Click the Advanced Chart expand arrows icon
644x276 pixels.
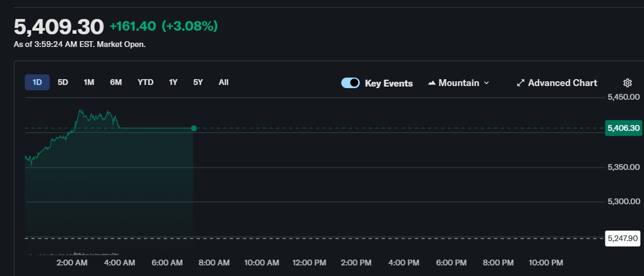pyautogui.click(x=520, y=83)
